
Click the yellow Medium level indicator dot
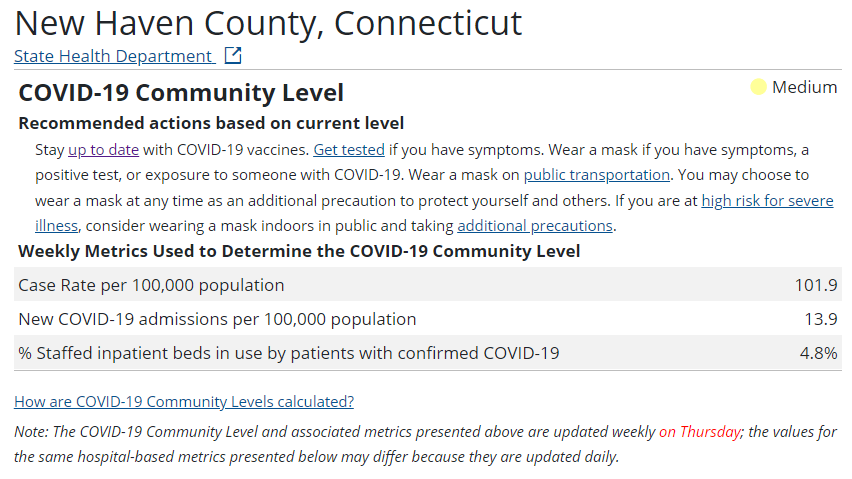[x=758, y=87]
